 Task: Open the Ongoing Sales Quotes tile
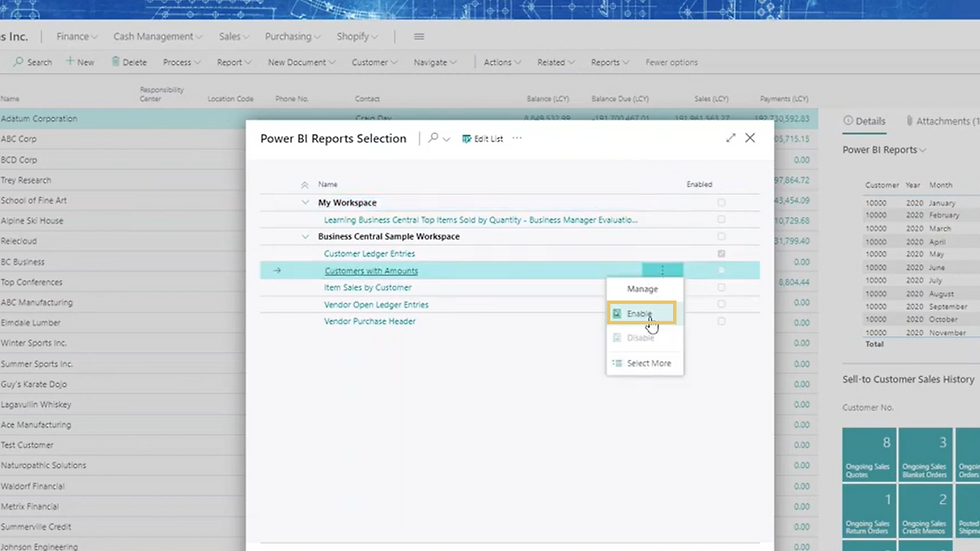pyautogui.click(x=869, y=455)
